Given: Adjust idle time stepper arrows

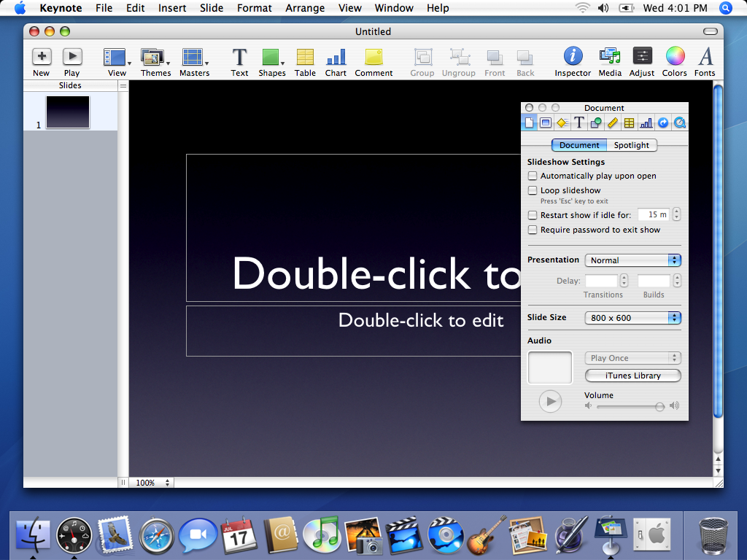Looking at the screenshot, I should tap(676, 215).
